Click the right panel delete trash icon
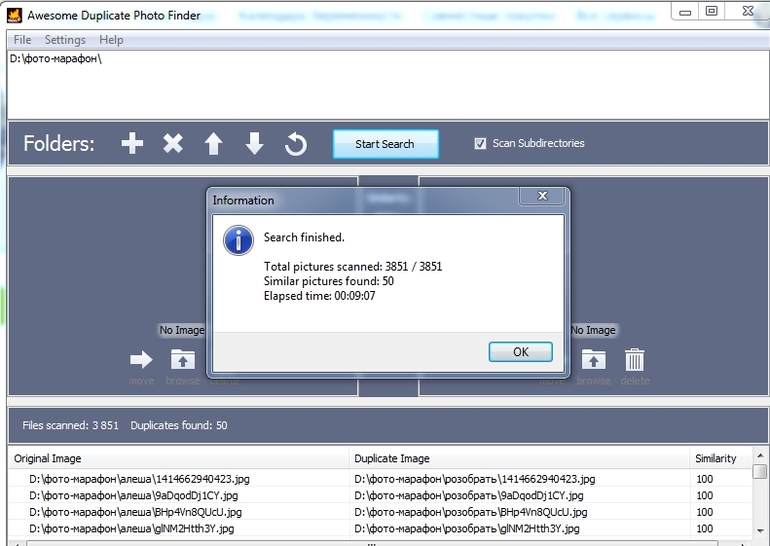 pyautogui.click(x=634, y=359)
